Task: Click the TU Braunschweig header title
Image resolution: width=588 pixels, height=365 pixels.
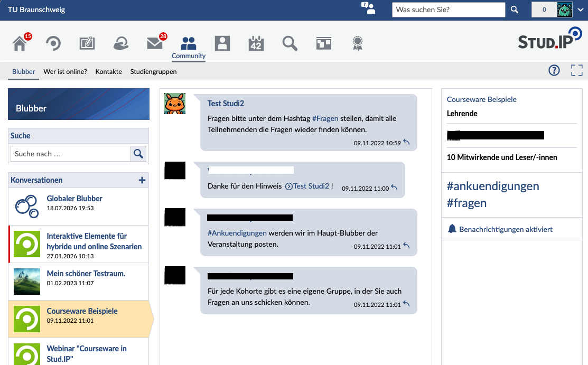Action: (36, 10)
